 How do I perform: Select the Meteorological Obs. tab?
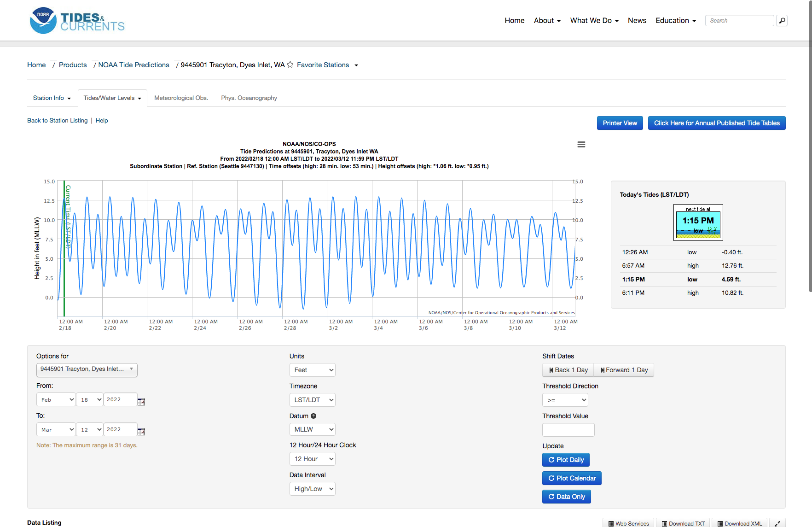tap(181, 98)
